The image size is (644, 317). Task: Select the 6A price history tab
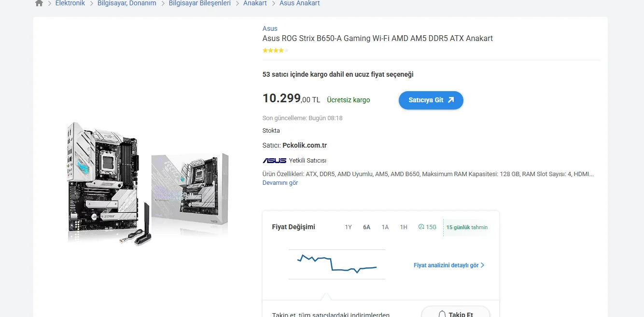[x=366, y=227]
